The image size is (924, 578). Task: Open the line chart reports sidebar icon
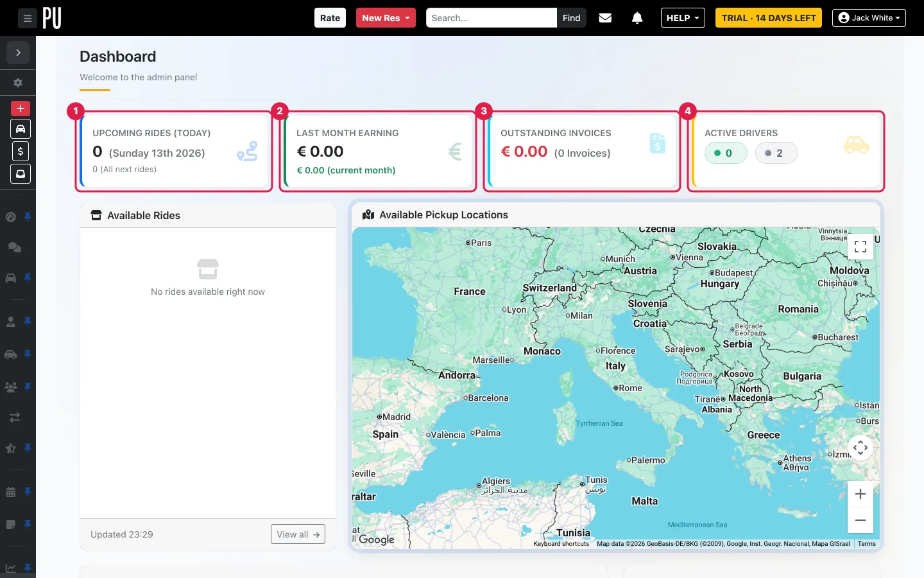coord(11,568)
